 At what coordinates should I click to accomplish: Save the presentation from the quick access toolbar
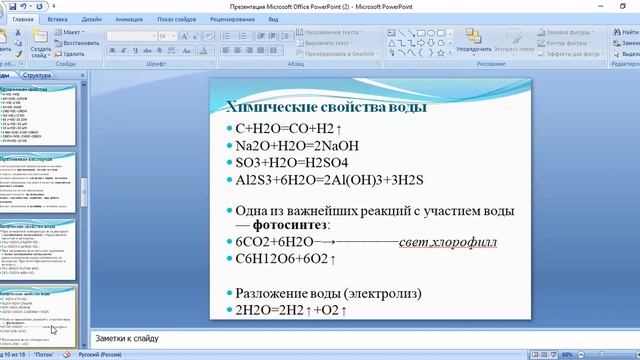(x=13, y=7)
